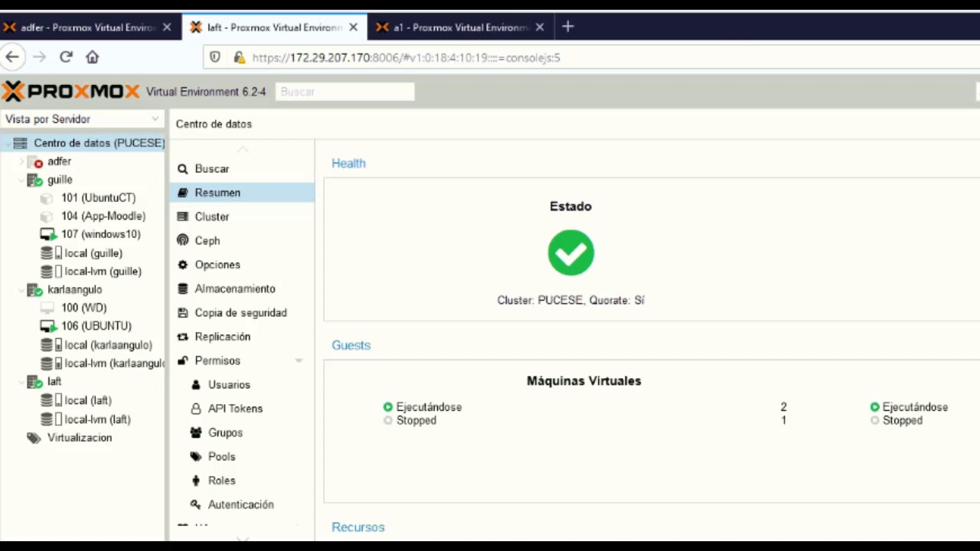Expand the adfer node tree arrow

point(21,161)
